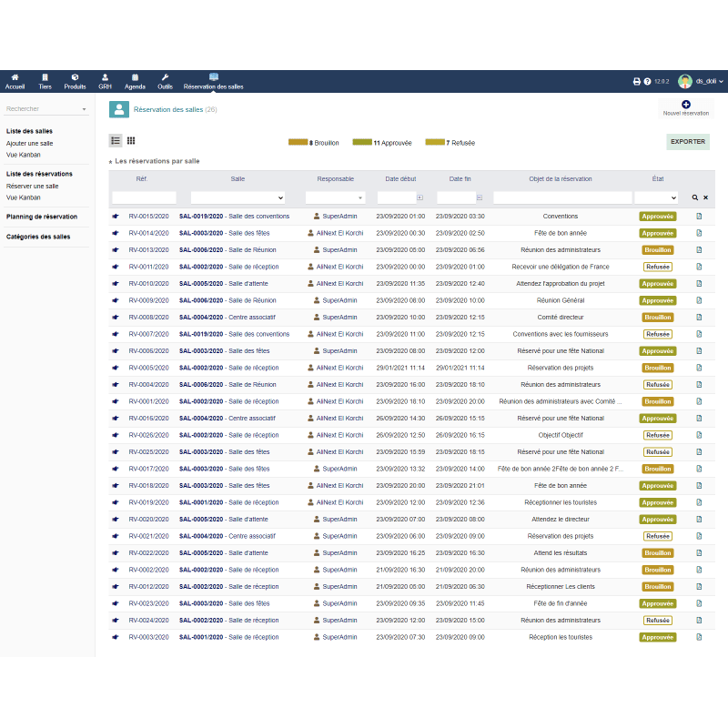Open the Responsable filter dropdown
The image size is (728, 728).
(335, 197)
